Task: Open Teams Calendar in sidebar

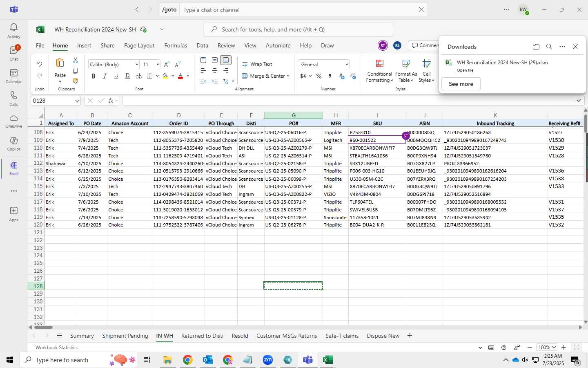Action: click(x=13, y=76)
